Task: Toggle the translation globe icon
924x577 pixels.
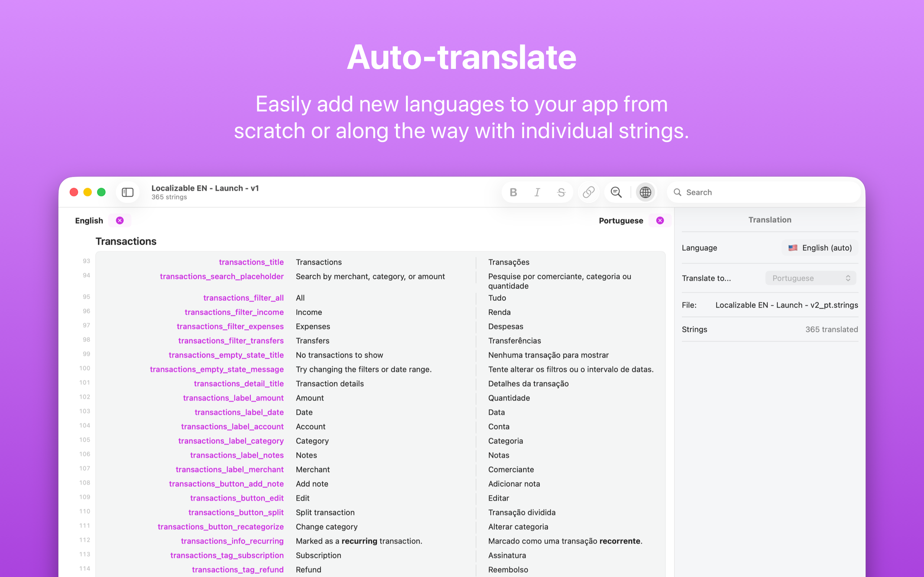Action: [645, 192]
